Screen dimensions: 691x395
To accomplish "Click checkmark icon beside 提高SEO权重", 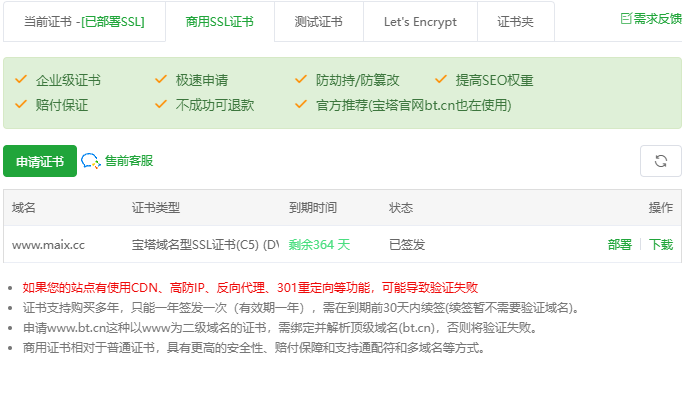I will tap(441, 79).
